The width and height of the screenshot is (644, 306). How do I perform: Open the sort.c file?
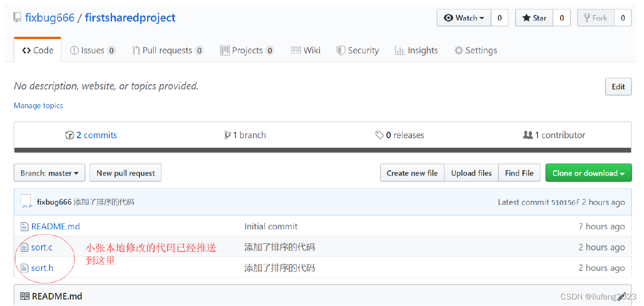coord(42,247)
